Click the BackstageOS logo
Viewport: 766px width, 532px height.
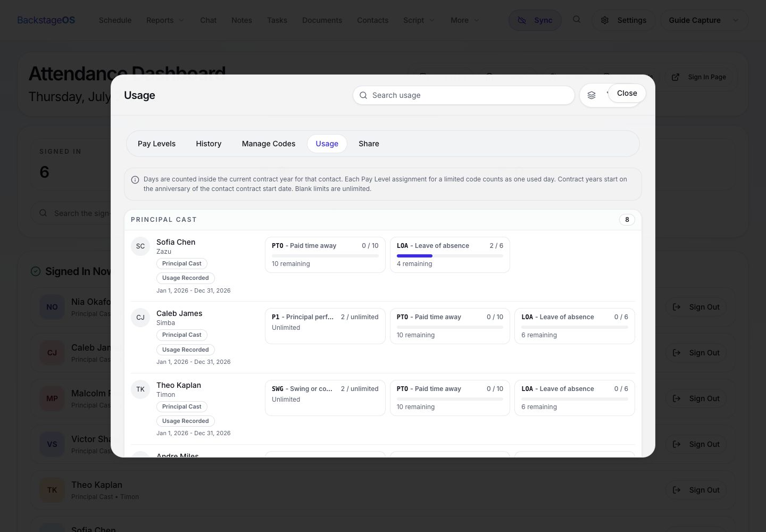point(46,20)
